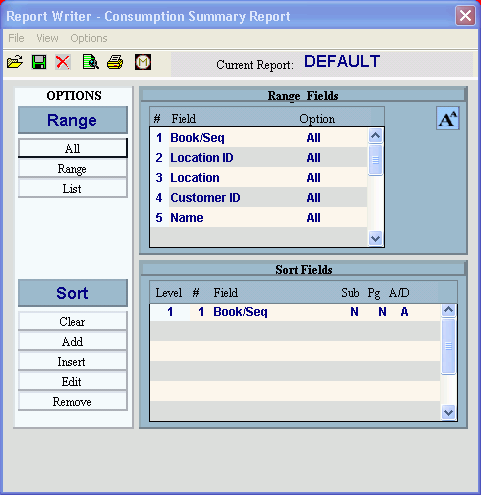Click Range Fields scroll up arrow
This screenshot has width=481, height=495.
[x=376, y=135]
